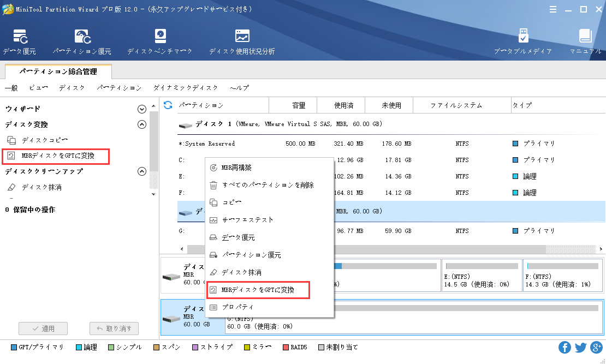606x364 pixels.
Task: Open the hamburger menu in title bar
Action: pyautogui.click(x=553, y=9)
